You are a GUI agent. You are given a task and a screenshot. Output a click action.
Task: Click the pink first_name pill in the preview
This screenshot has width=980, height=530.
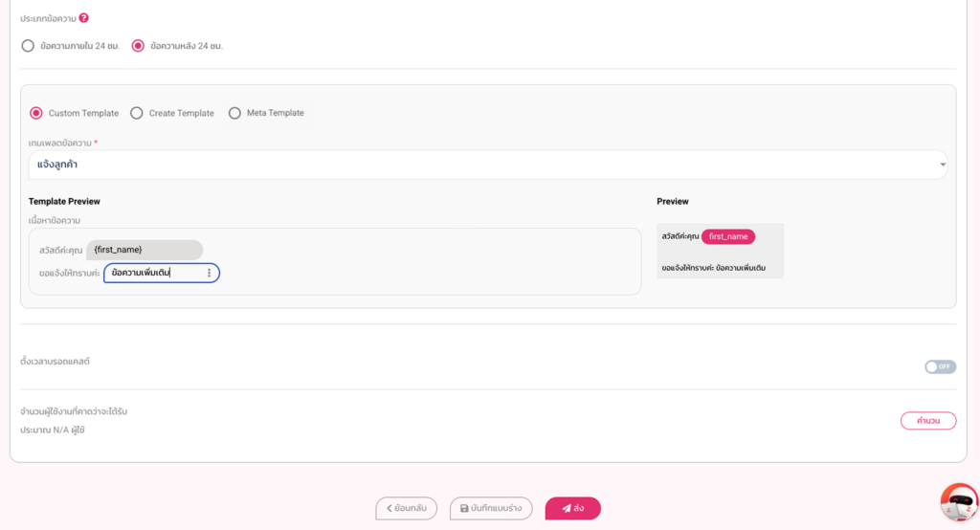[x=727, y=236]
